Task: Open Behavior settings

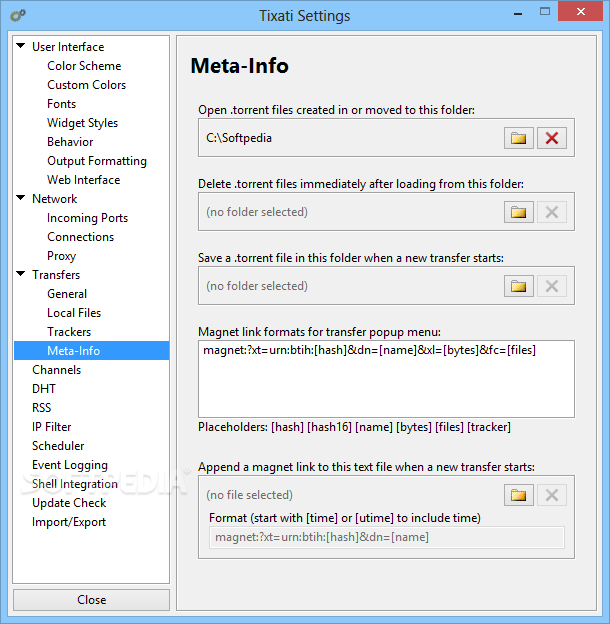Action: point(70,142)
